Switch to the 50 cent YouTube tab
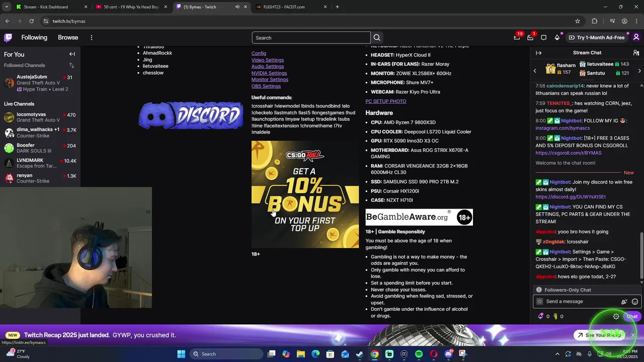 131,7
